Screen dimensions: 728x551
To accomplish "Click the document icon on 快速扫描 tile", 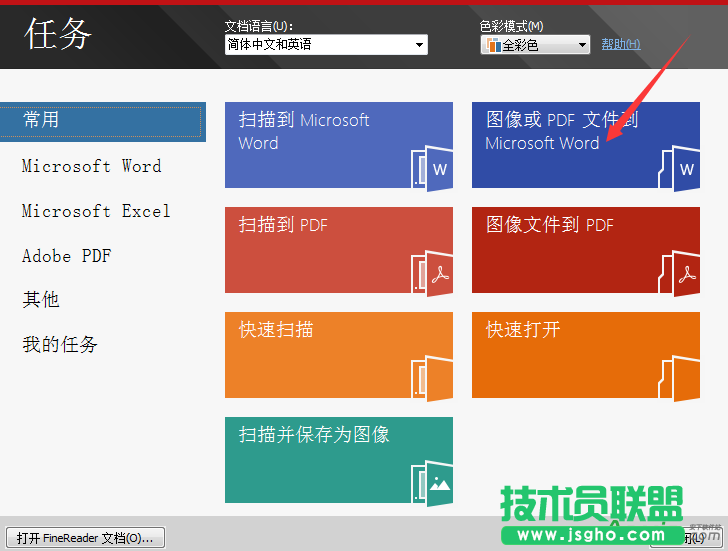I will (432, 378).
